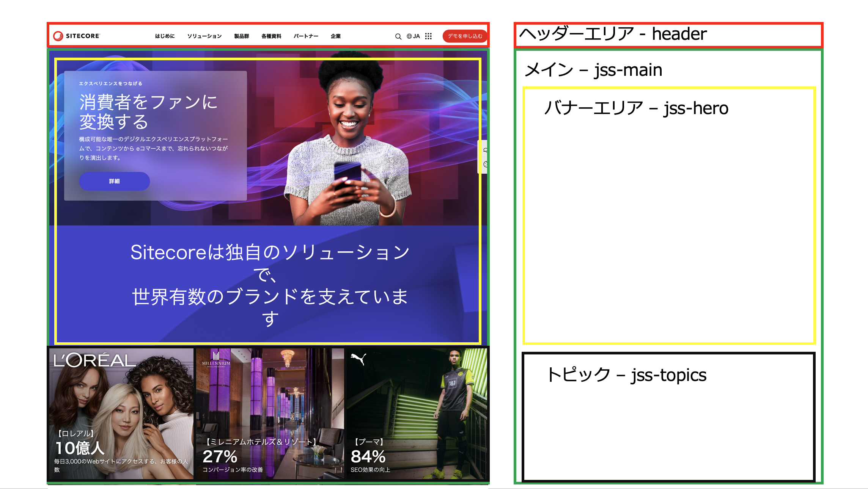Click the chat icon on right edge widget
Viewport: 868px width, 489px height.
coord(485,150)
